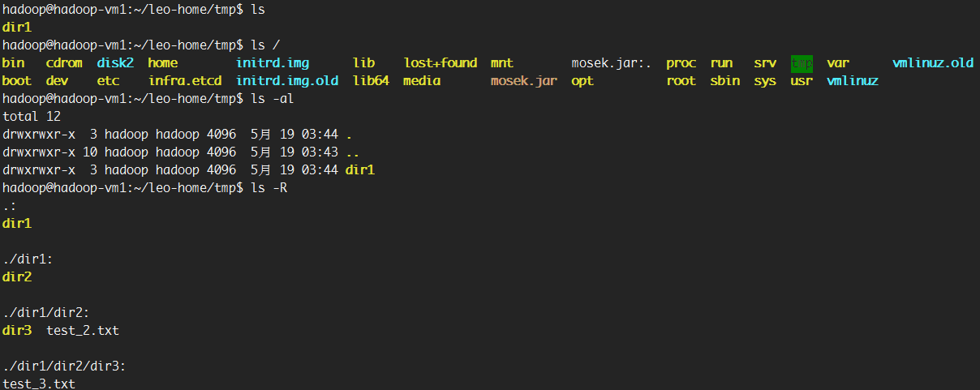Select the mosek.jar file in listing
Viewport: 980px width, 390px height.
524,80
